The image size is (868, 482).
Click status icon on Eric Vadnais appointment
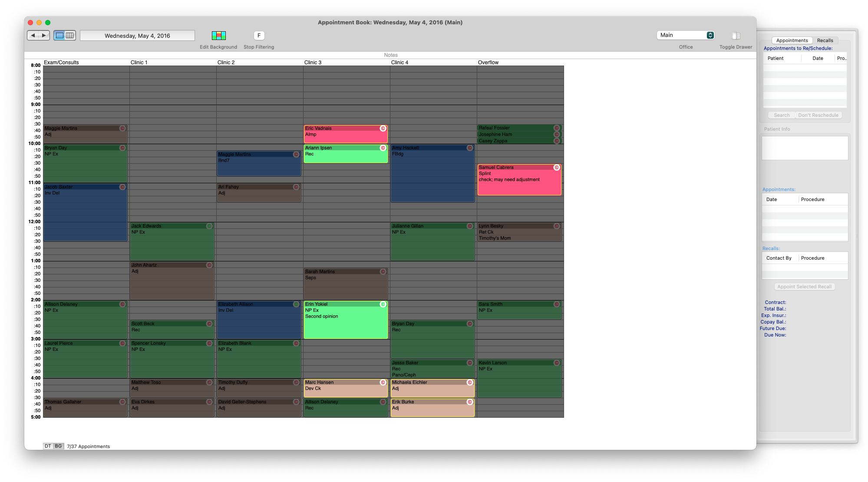click(x=383, y=129)
